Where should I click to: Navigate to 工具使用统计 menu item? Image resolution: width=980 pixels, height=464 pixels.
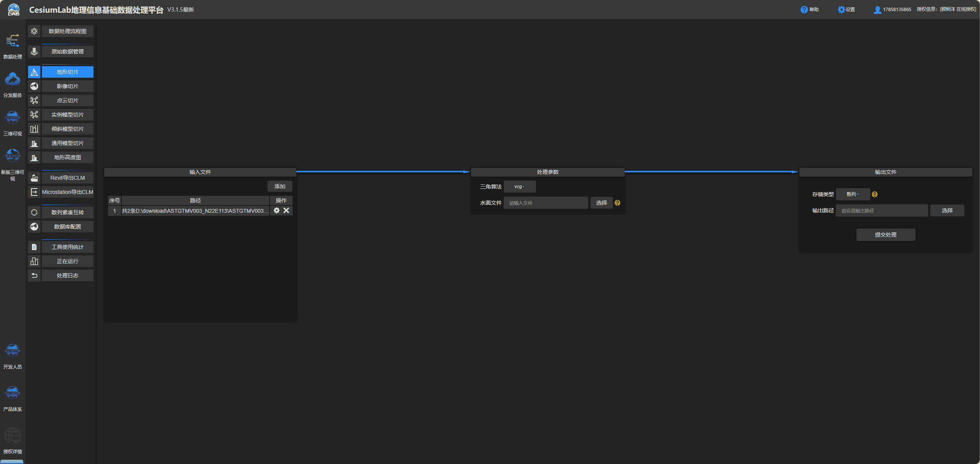[67, 246]
